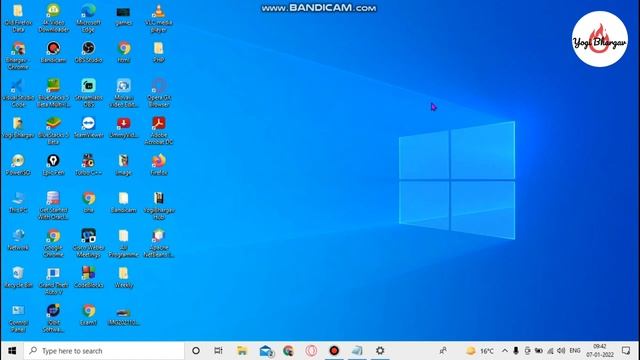Open File Explorer from the taskbar
Screen dimensions: 640x360
point(242,351)
